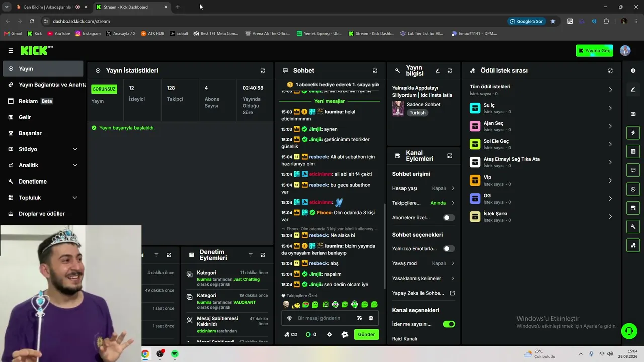Open the Chrome extensions puzzle icon
Viewport: 644px width, 362px height.
[x=606, y=21]
